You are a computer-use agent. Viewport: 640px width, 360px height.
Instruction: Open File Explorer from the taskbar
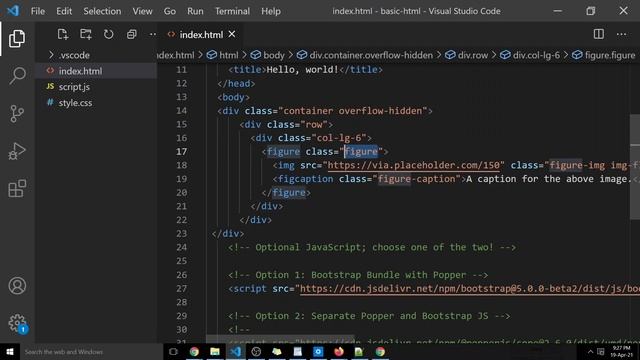[x=215, y=351]
